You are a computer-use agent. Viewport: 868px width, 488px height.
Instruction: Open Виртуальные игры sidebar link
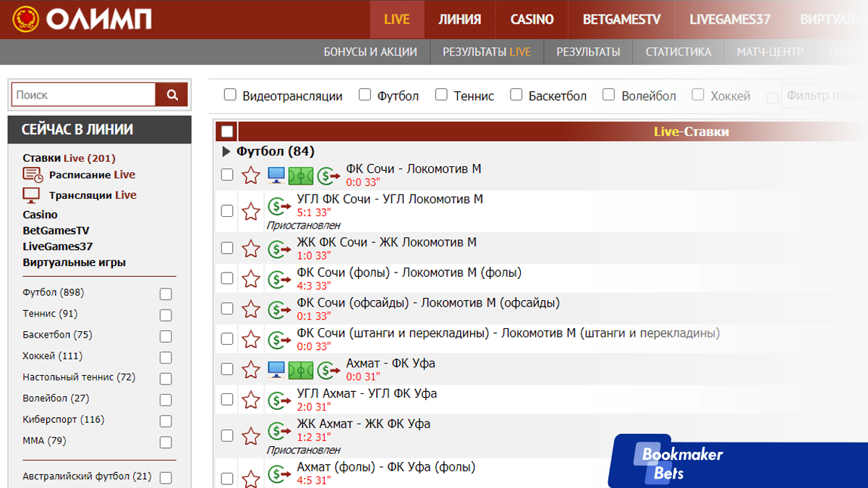click(74, 262)
